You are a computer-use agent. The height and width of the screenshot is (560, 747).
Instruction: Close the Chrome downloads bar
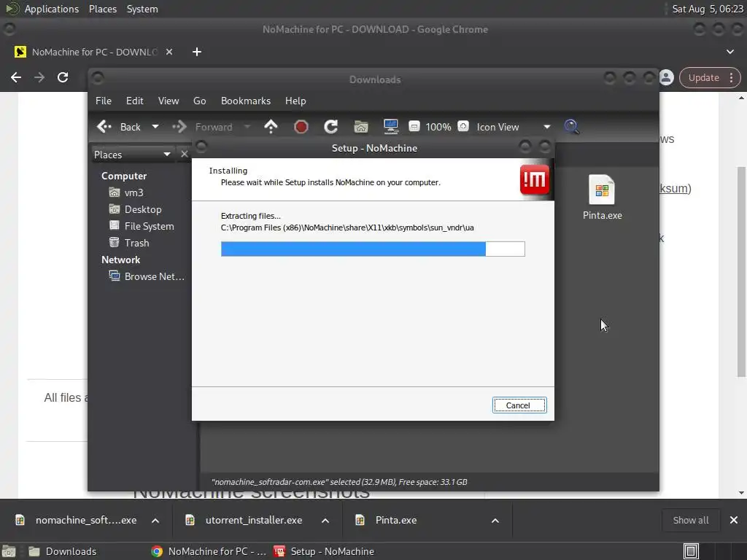pos(734,520)
